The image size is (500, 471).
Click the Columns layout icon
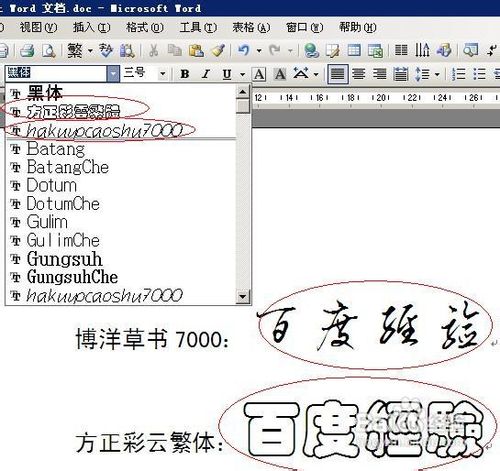401,51
